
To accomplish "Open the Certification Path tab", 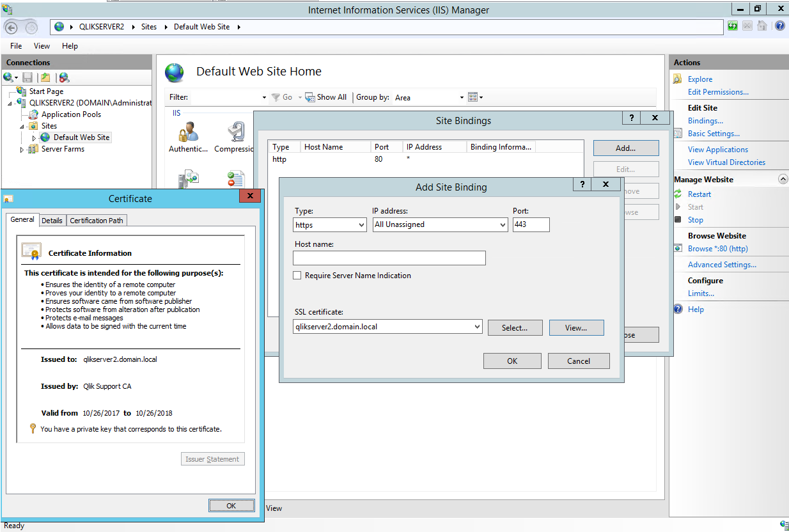I will [97, 221].
